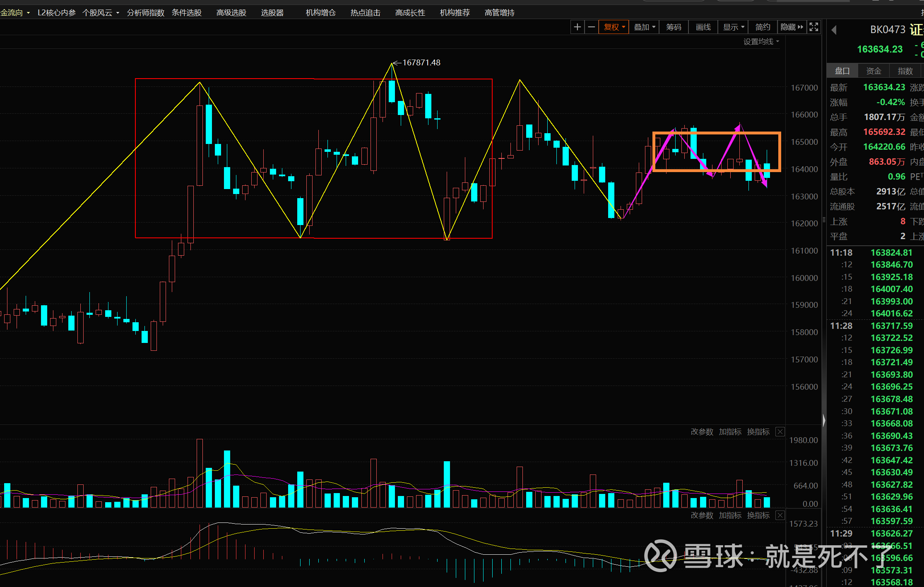
Task: Click the 167871.48 peak candlestick
Action: (x=392, y=91)
